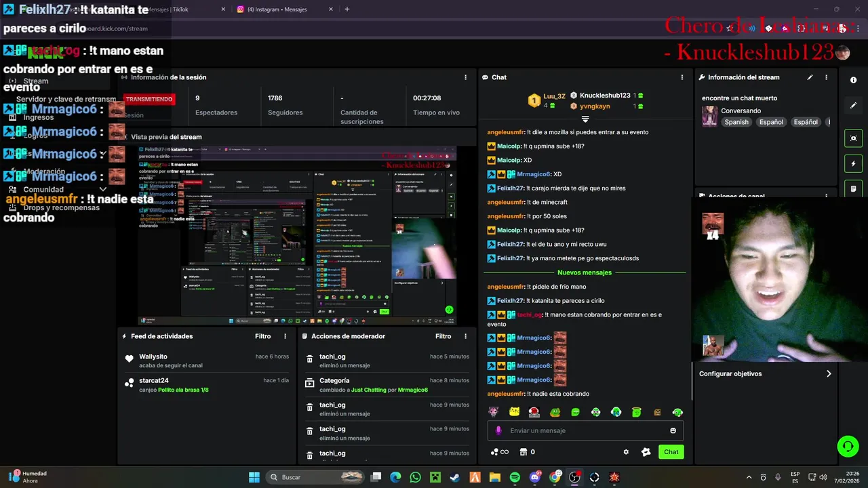Select starcat24 redeemed reward row

click(x=206, y=385)
